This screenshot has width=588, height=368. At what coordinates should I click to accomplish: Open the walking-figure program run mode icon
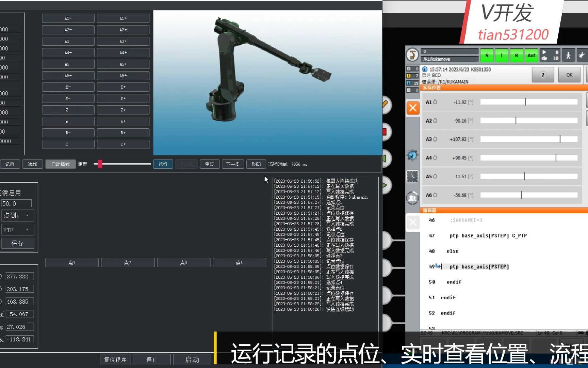(568, 55)
